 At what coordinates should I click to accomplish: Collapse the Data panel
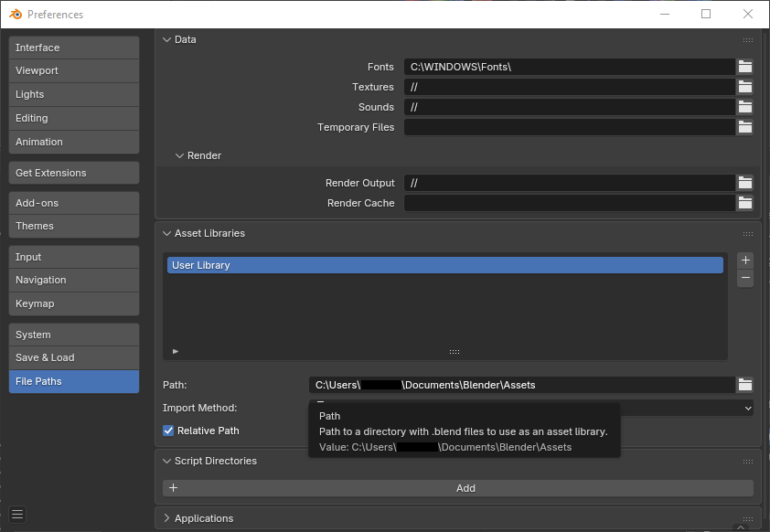167,39
